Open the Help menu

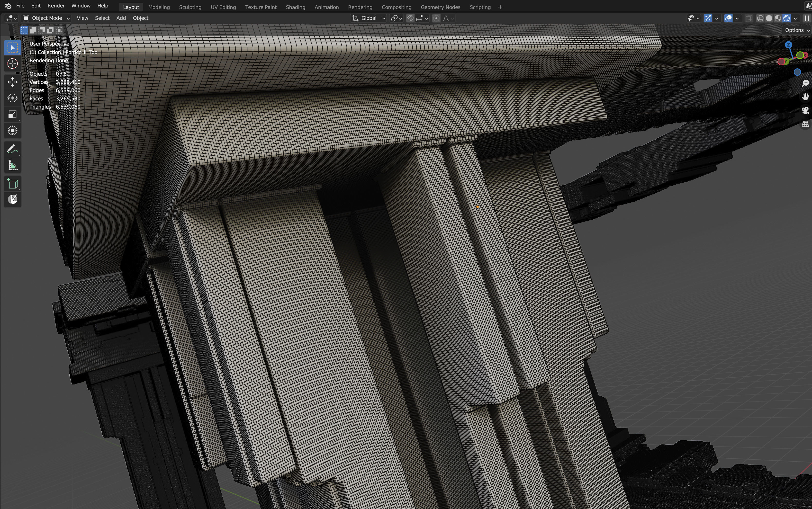[103, 6]
